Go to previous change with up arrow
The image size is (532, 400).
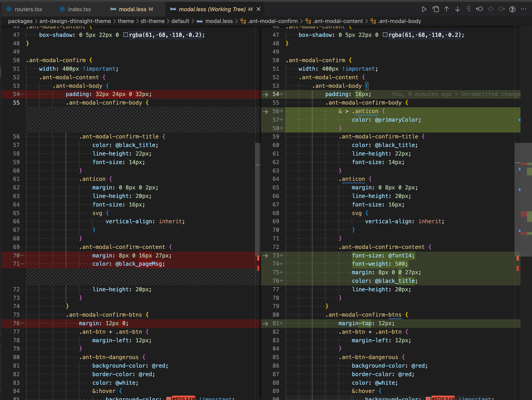coord(447,9)
